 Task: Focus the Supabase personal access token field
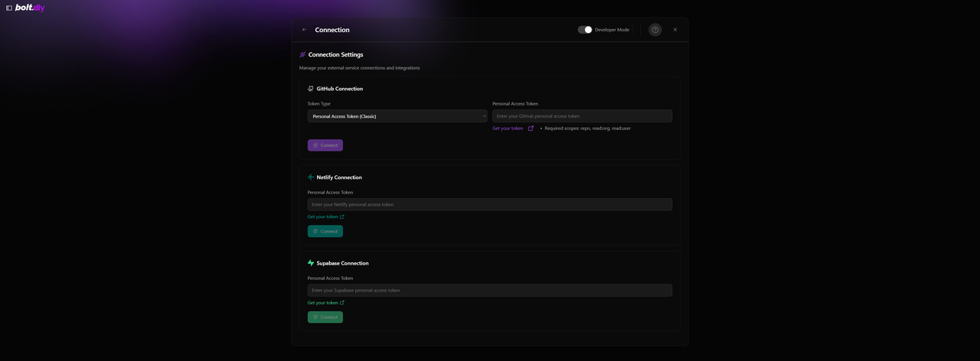(490, 291)
